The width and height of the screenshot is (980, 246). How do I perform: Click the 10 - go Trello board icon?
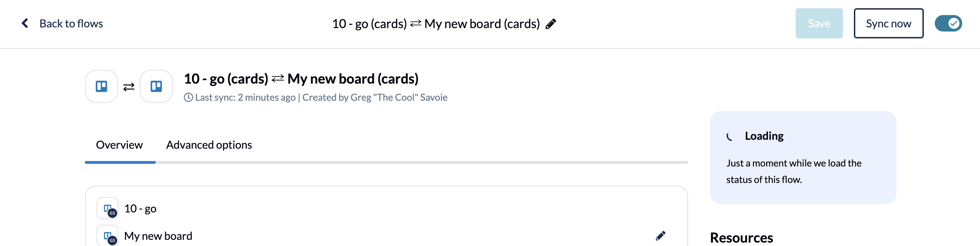(108, 208)
